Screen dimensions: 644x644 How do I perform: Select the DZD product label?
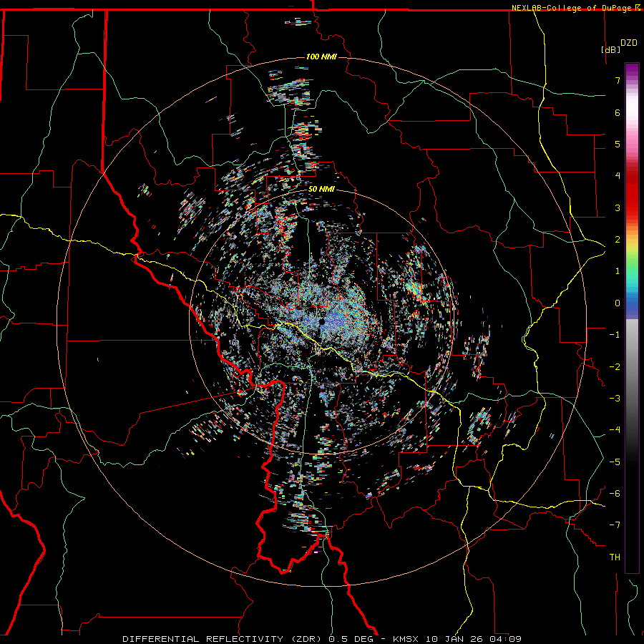(629, 43)
